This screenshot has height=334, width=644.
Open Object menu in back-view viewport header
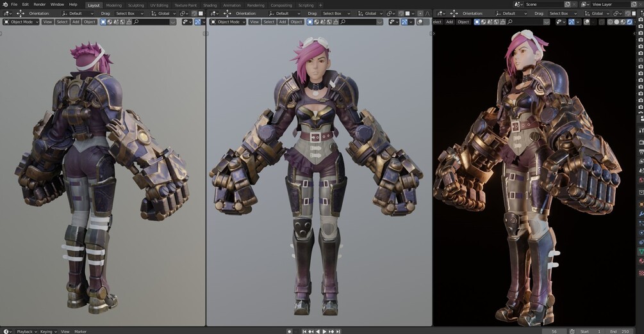coord(90,22)
